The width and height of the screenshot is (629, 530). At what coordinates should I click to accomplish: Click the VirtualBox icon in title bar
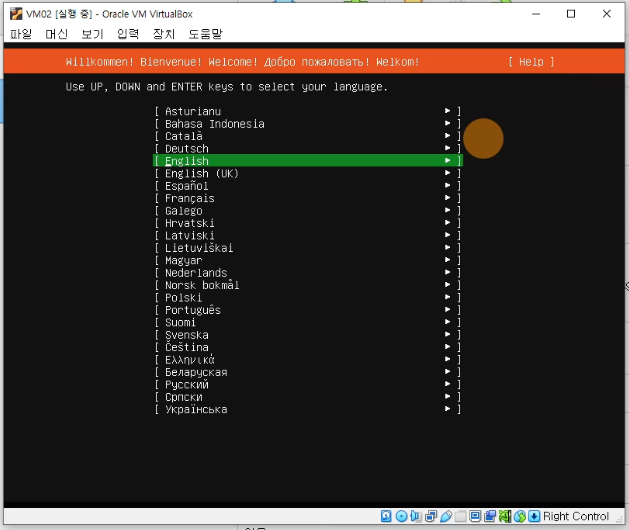tap(16, 14)
